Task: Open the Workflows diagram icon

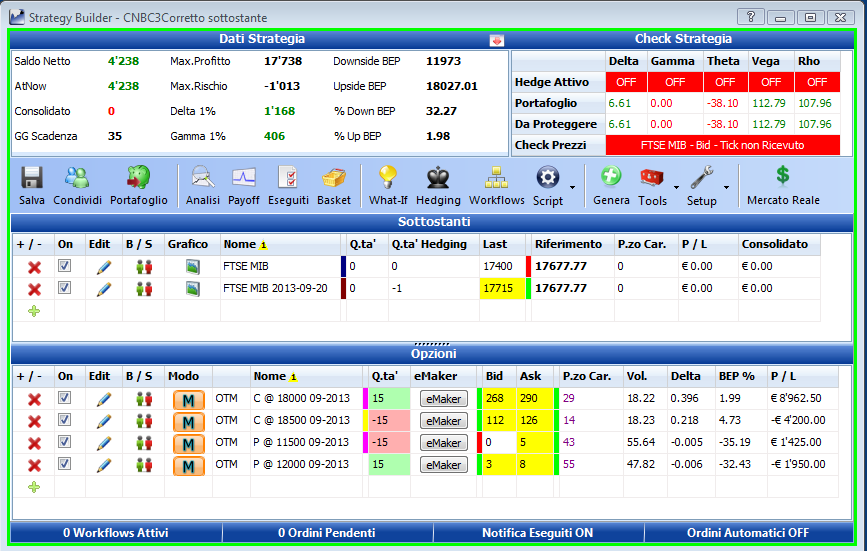Action: coord(497,178)
